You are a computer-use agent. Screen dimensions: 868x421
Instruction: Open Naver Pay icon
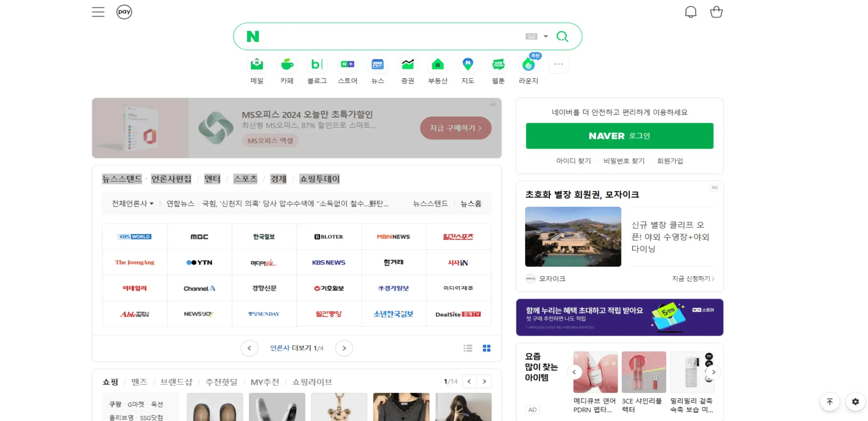tap(124, 12)
